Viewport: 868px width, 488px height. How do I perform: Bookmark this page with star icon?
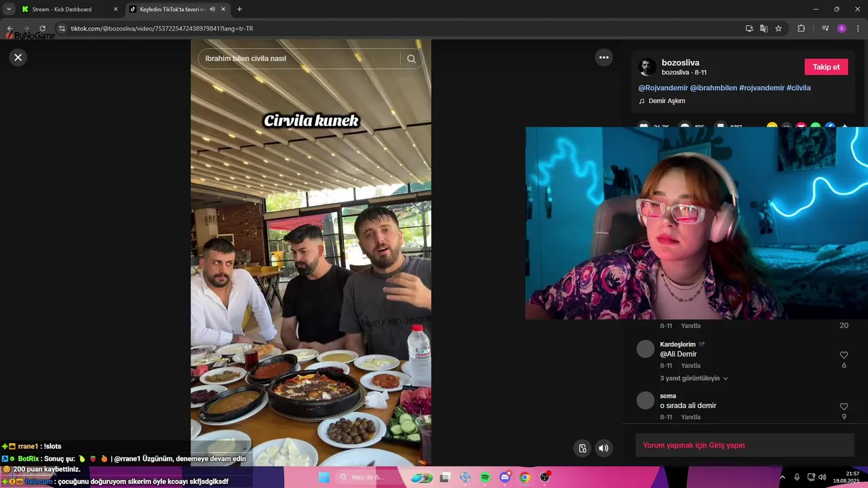(x=778, y=28)
